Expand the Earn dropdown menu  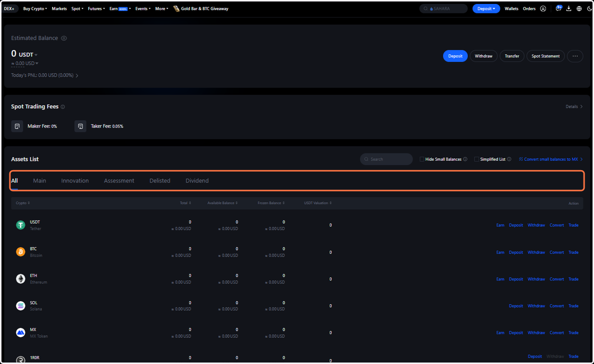point(120,8)
